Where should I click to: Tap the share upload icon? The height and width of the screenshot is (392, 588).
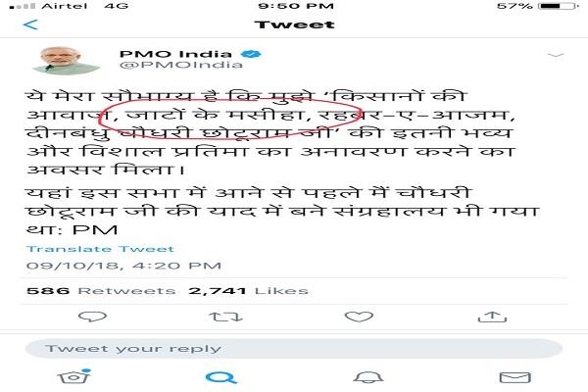[492, 317]
